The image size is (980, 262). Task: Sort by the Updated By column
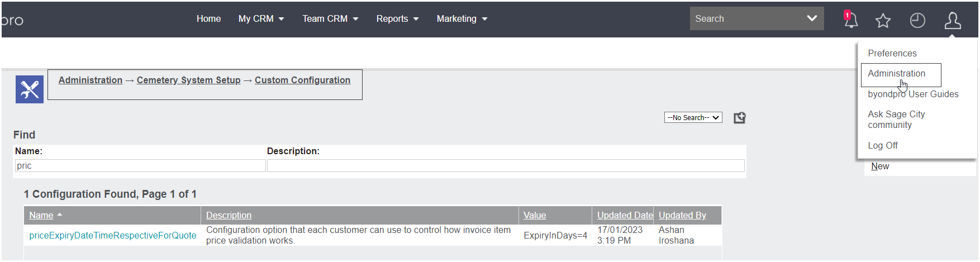click(682, 215)
